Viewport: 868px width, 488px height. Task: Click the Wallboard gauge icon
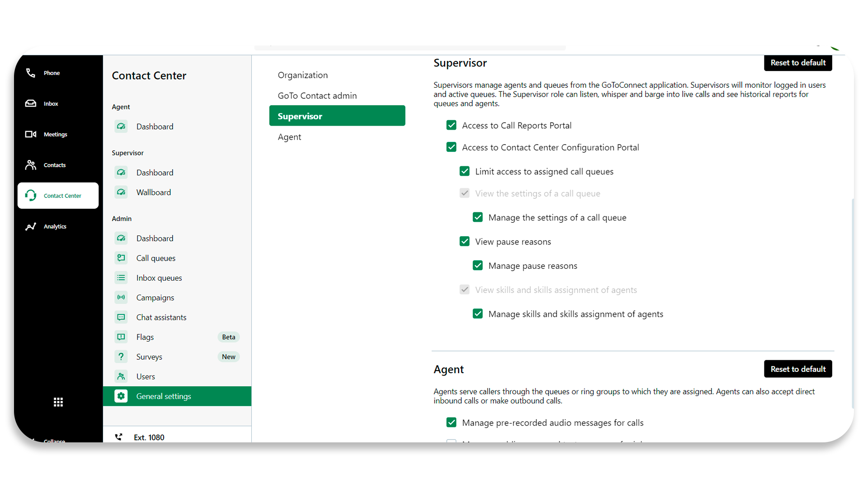tap(121, 192)
